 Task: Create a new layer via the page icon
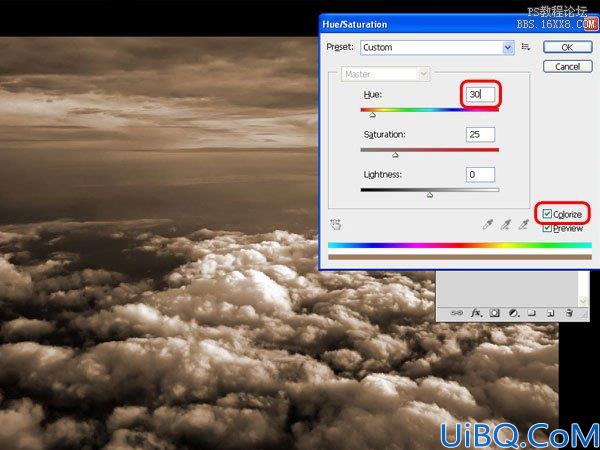550,313
